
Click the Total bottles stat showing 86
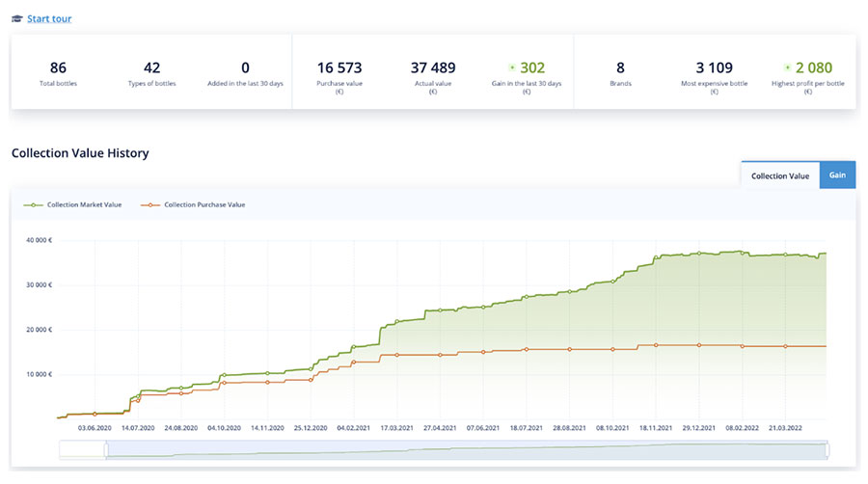tap(58, 68)
